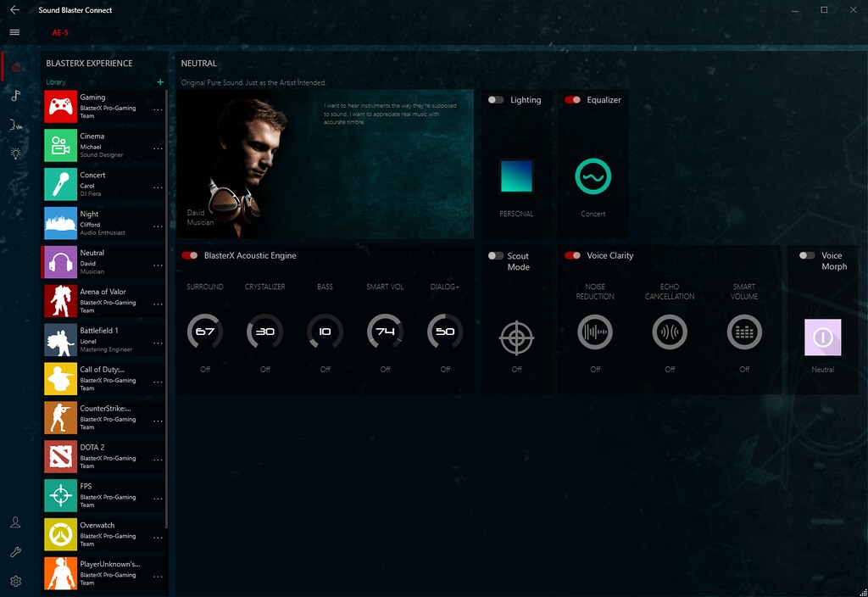The image size is (868, 597).
Task: Click the Concert equalizer preset icon
Action: click(x=593, y=176)
